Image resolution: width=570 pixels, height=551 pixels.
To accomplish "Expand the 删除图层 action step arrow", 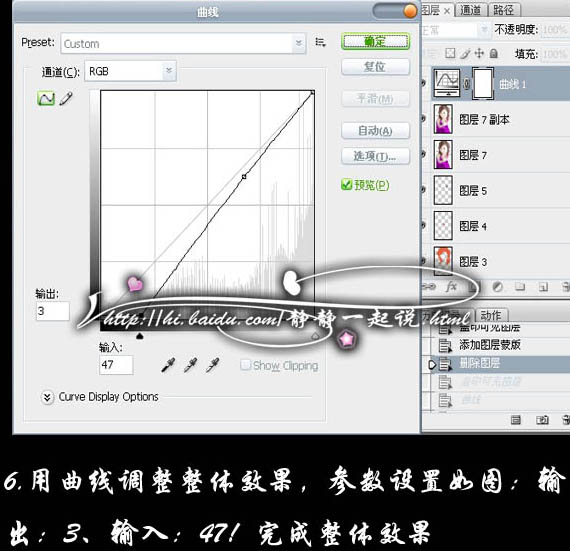I will tap(432, 364).
